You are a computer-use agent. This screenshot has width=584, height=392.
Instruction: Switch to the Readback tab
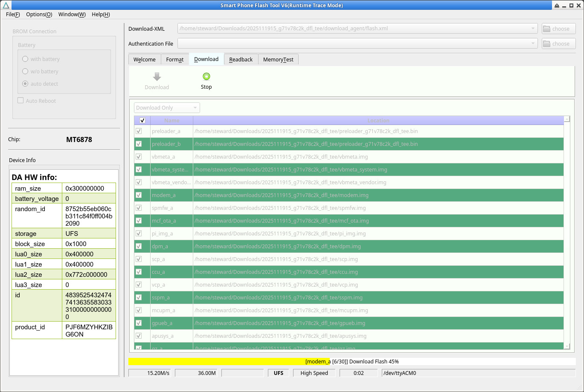coord(241,59)
